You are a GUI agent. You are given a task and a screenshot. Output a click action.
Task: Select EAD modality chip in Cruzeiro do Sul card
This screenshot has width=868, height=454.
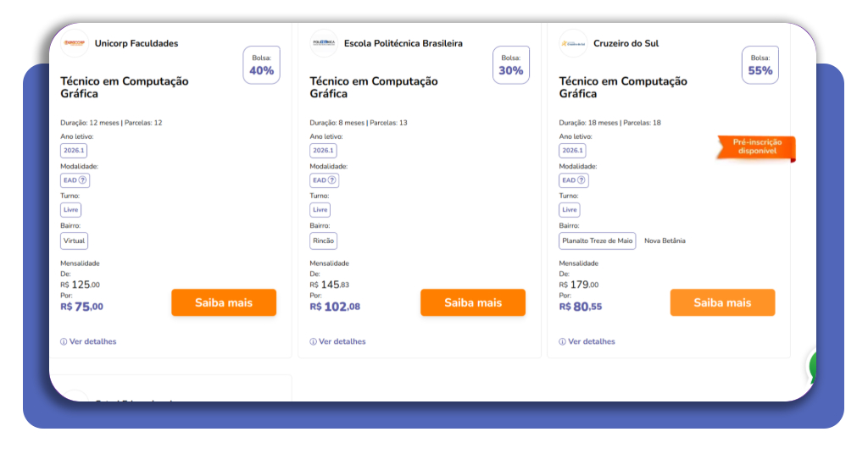point(574,180)
